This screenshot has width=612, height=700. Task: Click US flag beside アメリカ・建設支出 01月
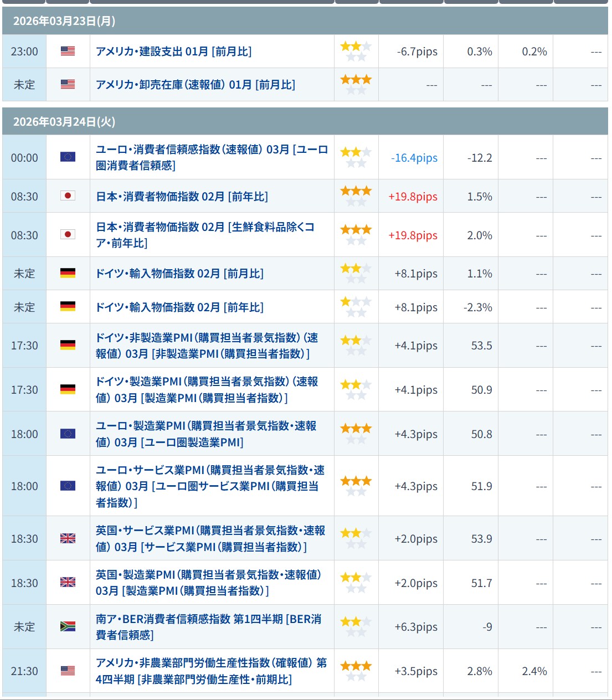pos(68,51)
